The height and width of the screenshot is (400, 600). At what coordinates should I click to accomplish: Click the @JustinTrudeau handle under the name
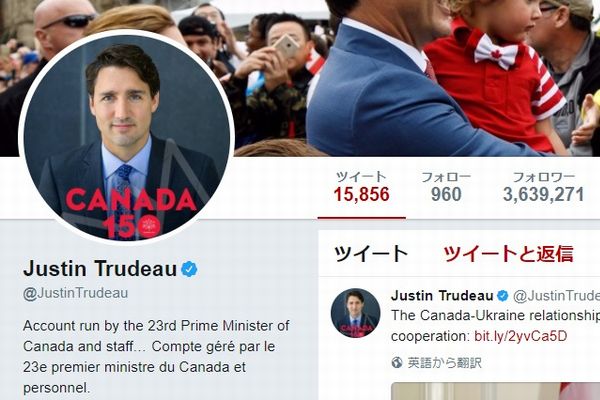click(75, 293)
